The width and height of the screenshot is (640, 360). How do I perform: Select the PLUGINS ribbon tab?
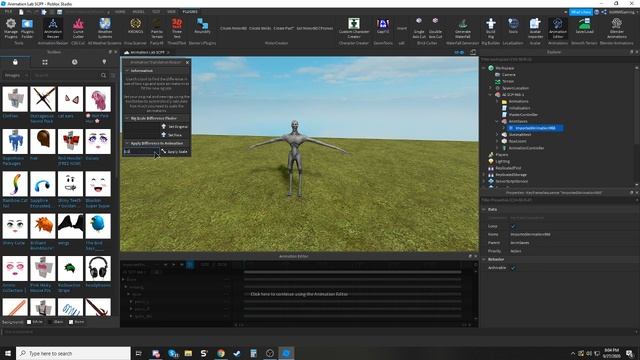(190, 12)
